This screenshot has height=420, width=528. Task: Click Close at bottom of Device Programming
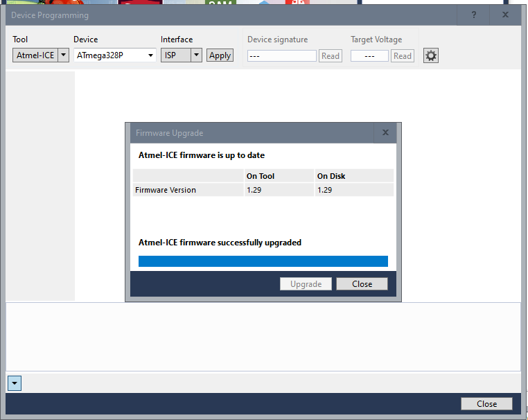[x=486, y=404]
